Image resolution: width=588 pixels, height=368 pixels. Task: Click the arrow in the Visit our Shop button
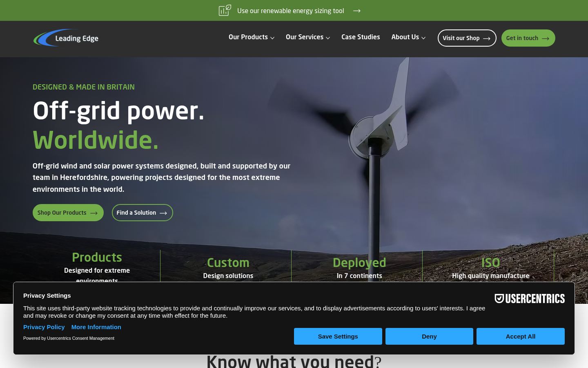coord(487,38)
